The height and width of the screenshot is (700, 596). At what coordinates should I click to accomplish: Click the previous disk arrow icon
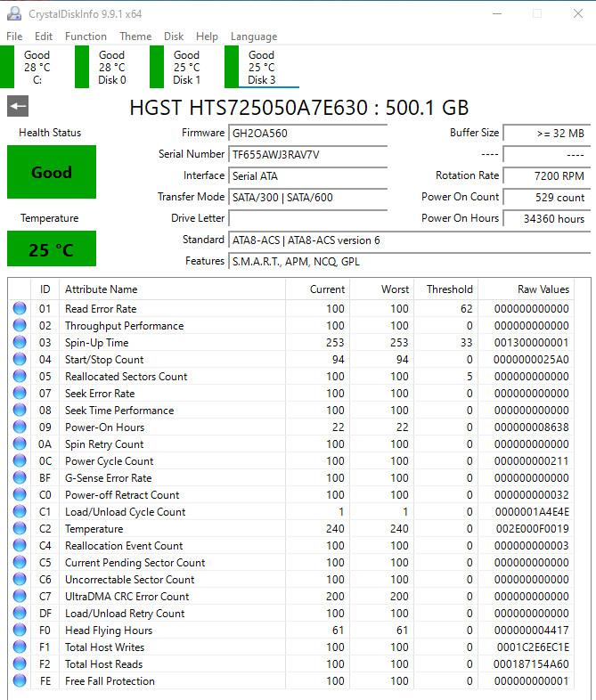tap(18, 106)
